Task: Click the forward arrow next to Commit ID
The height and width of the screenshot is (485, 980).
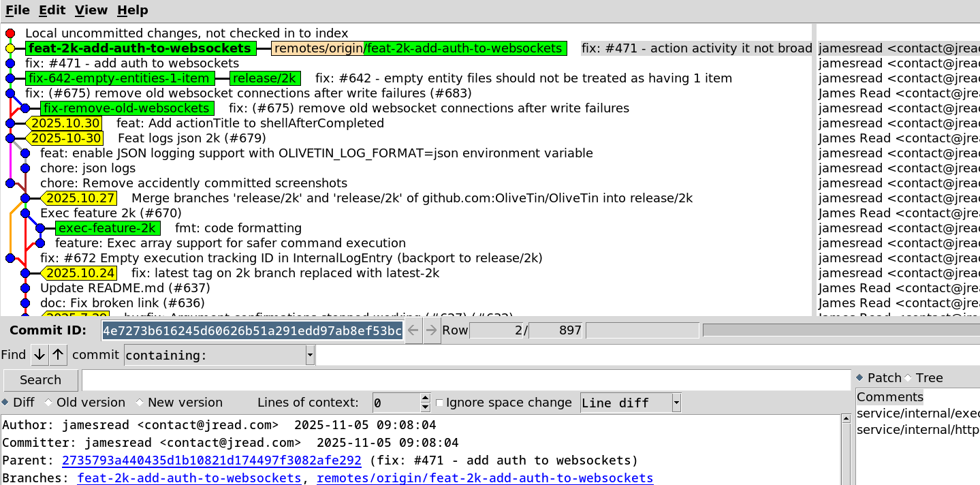Action: coord(431,331)
